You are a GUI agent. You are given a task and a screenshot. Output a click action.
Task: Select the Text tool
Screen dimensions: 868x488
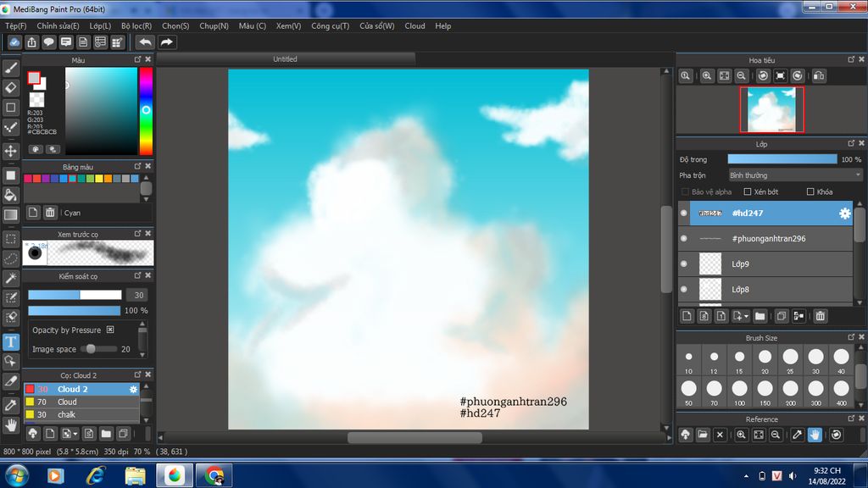[x=11, y=342]
